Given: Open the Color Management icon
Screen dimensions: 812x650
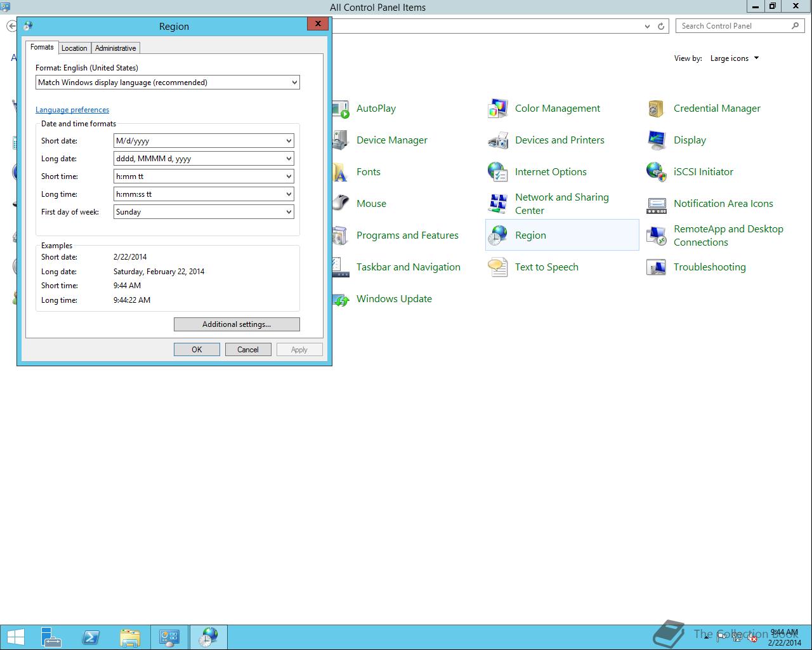Looking at the screenshot, I should pos(498,109).
